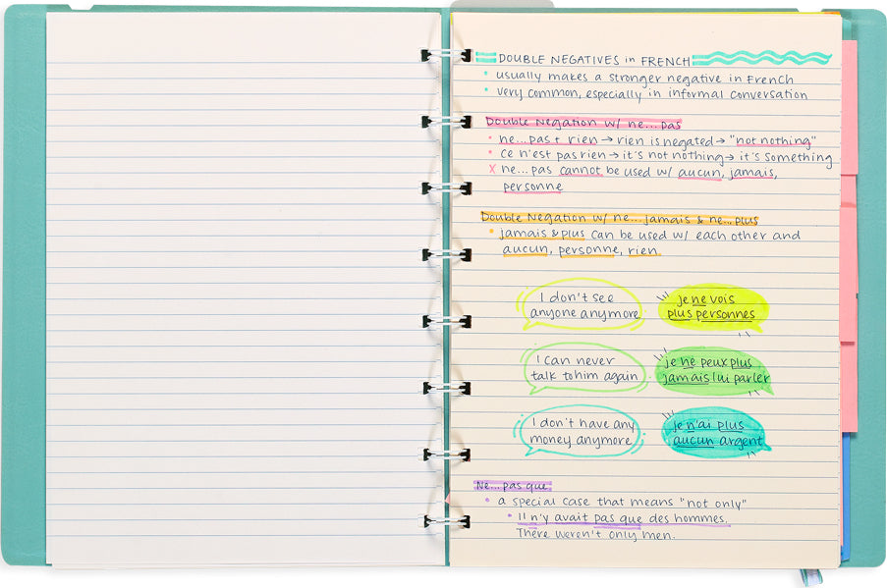Click the topmost spiral binding ring
This screenshot has height=588, width=887.
pyautogui.click(x=445, y=56)
